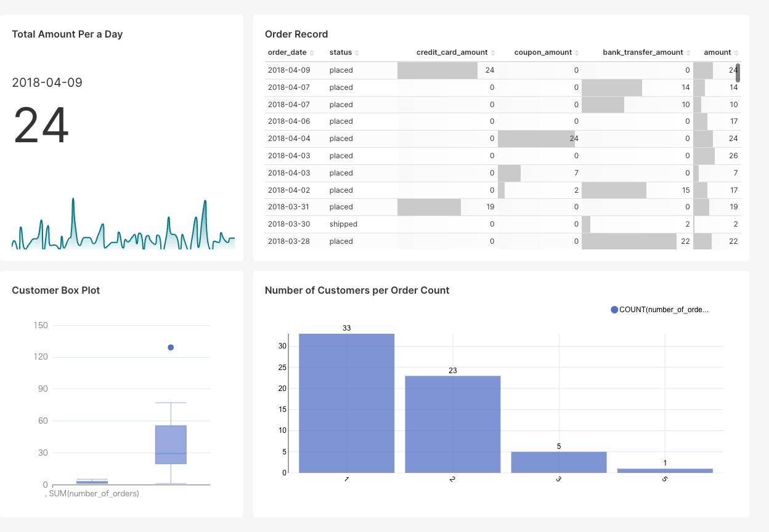Select the bar labeled 23 in the chart
This screenshot has height=532, width=769.
(x=452, y=424)
